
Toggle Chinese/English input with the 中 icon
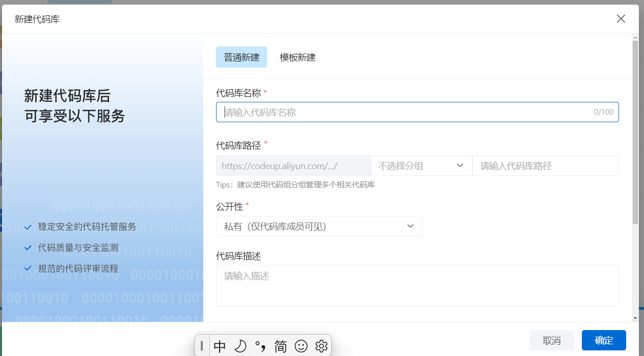pyautogui.click(x=220, y=346)
